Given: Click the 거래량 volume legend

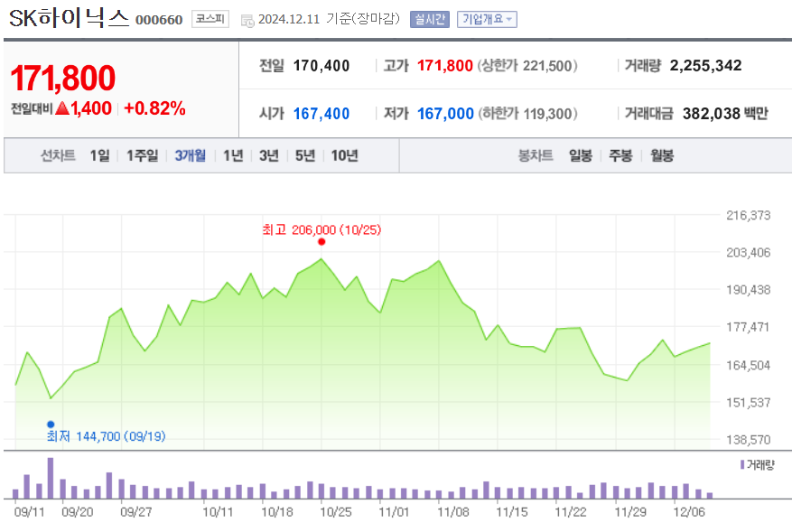Looking at the screenshot, I should [757, 465].
